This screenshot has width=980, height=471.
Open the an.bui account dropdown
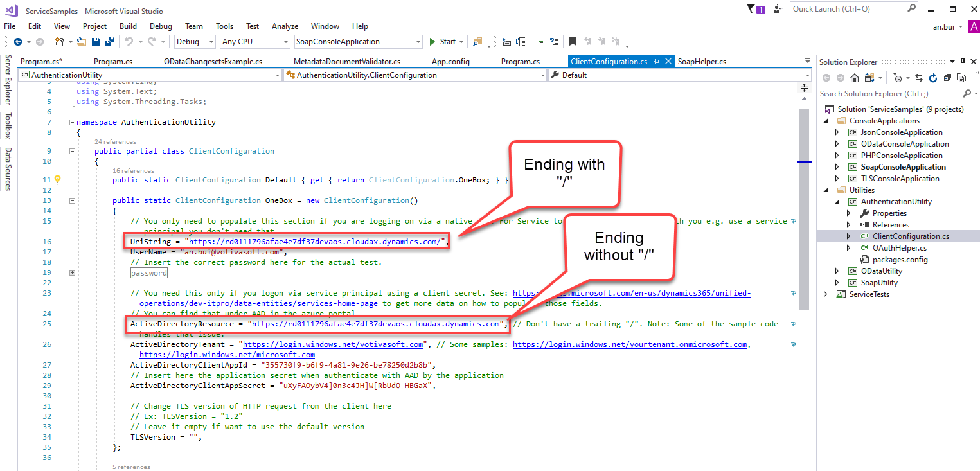tap(948, 26)
